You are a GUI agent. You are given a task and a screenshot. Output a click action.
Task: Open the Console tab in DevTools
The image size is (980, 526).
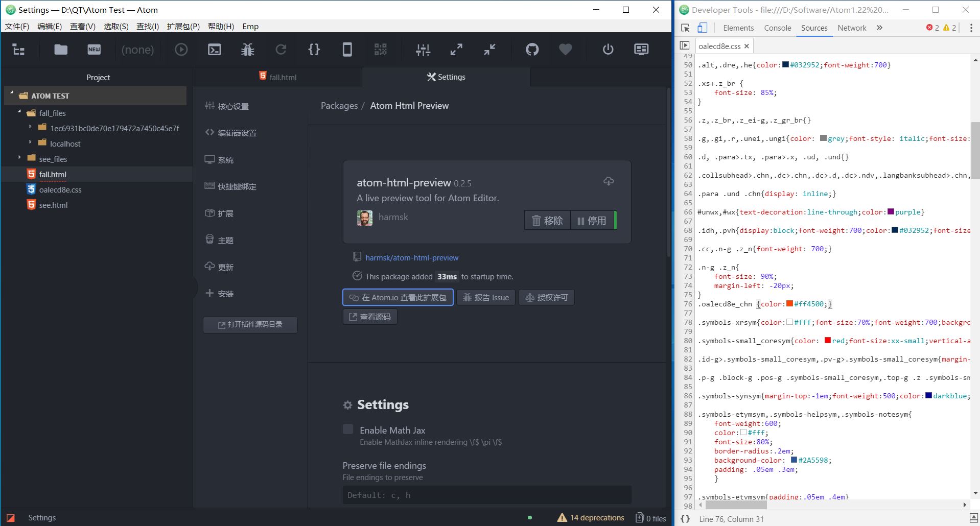pos(778,28)
